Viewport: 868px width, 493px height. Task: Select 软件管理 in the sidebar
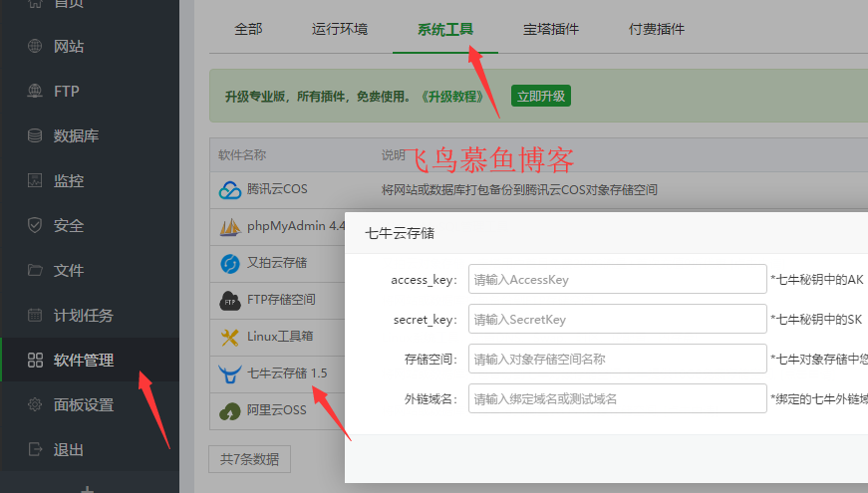point(83,361)
